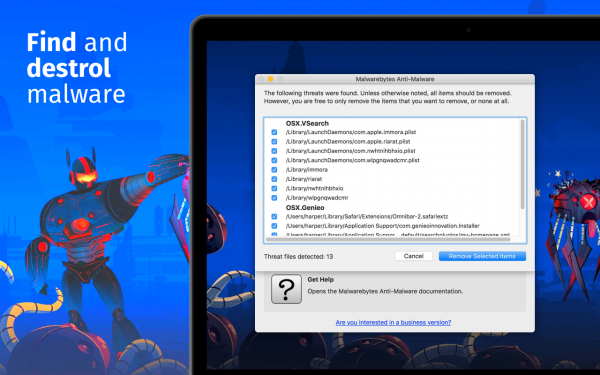
Task: Click the Get Help title text
Action: pyautogui.click(x=321, y=280)
